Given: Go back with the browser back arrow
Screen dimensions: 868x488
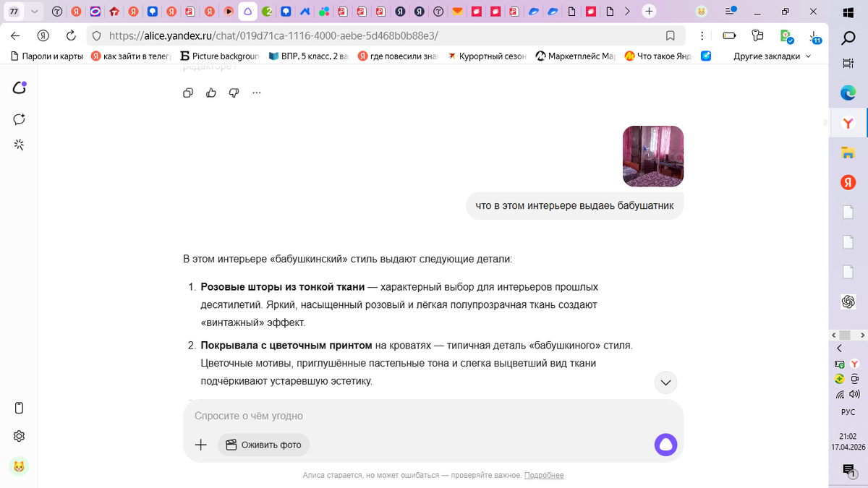Looking at the screenshot, I should [15, 35].
